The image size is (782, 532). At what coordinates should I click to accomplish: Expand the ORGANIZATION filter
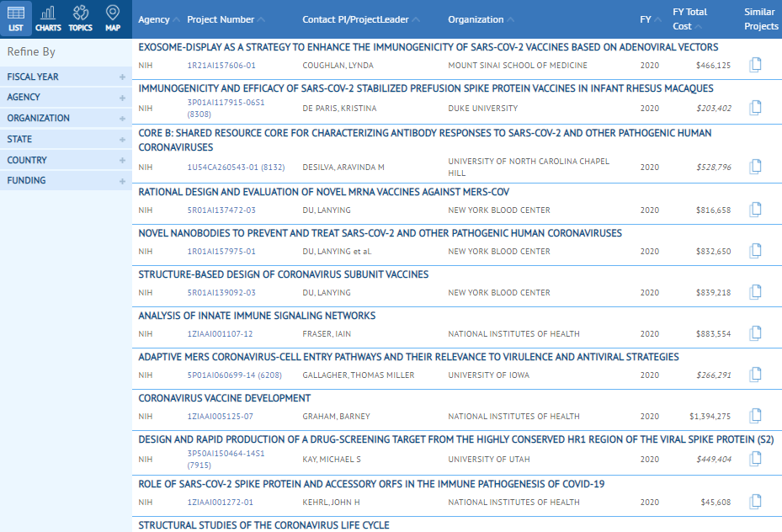66,118
